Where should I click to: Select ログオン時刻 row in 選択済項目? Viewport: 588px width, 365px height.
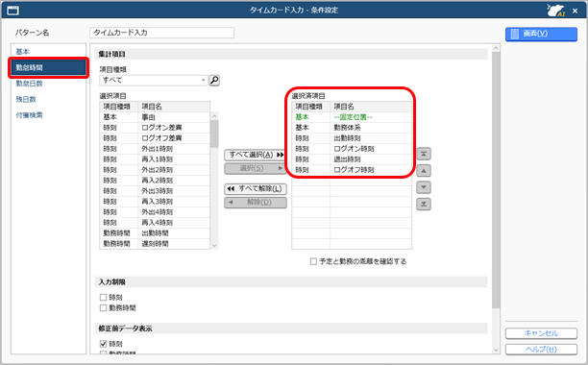(x=352, y=149)
